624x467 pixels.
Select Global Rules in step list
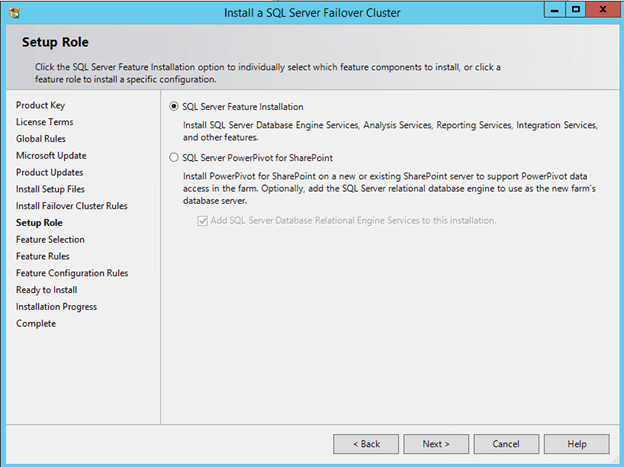(42, 139)
